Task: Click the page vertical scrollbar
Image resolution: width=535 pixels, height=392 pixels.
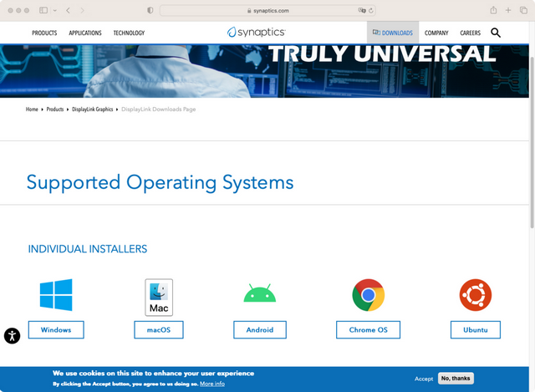Action: coord(532,143)
